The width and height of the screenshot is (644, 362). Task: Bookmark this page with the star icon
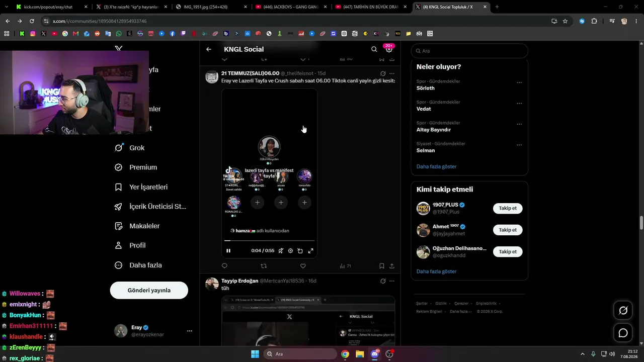[565, 21]
